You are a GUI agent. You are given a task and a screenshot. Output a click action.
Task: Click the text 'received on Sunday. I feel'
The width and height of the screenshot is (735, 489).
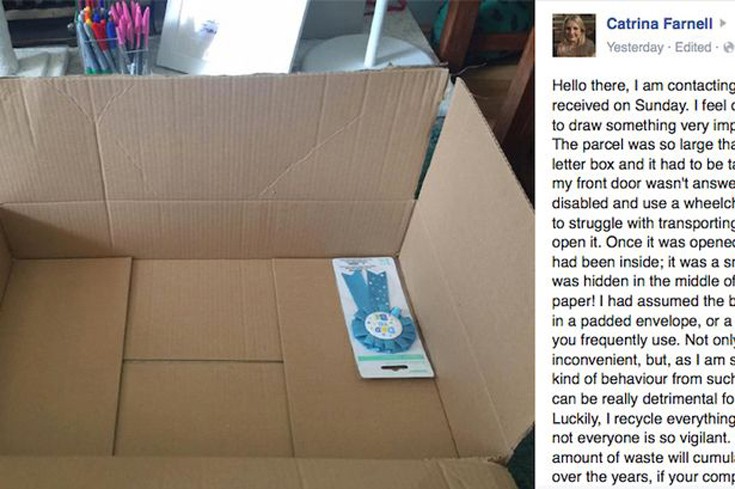pos(644,105)
